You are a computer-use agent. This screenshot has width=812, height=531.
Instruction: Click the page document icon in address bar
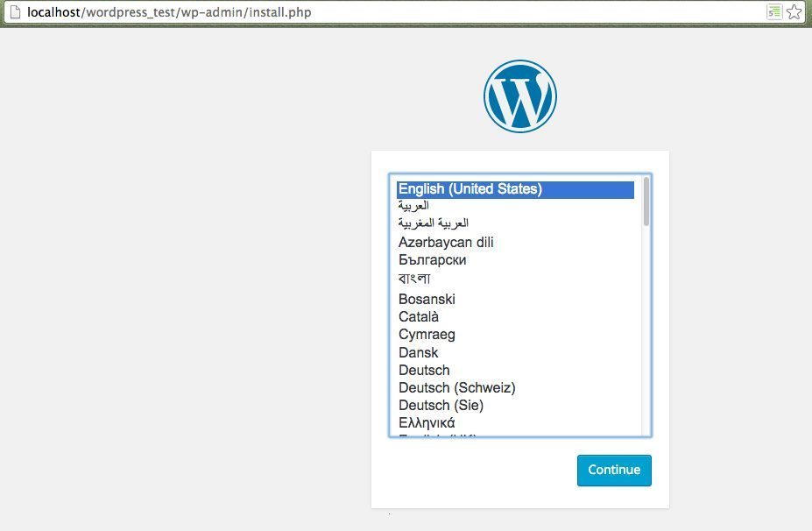pos(15,12)
